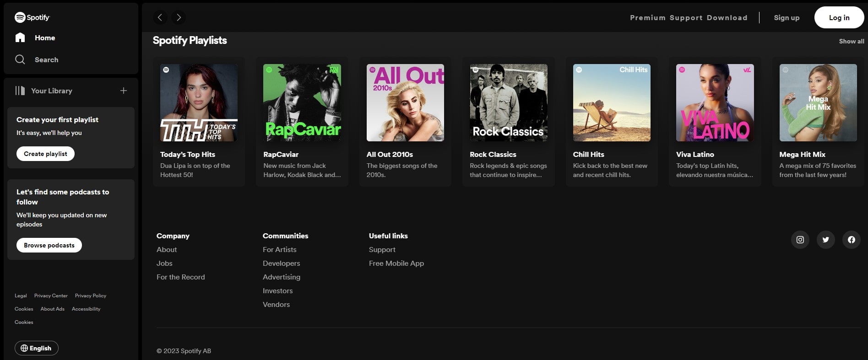The image size is (868, 360).
Task: Click plus icon to create playlist
Action: click(124, 91)
